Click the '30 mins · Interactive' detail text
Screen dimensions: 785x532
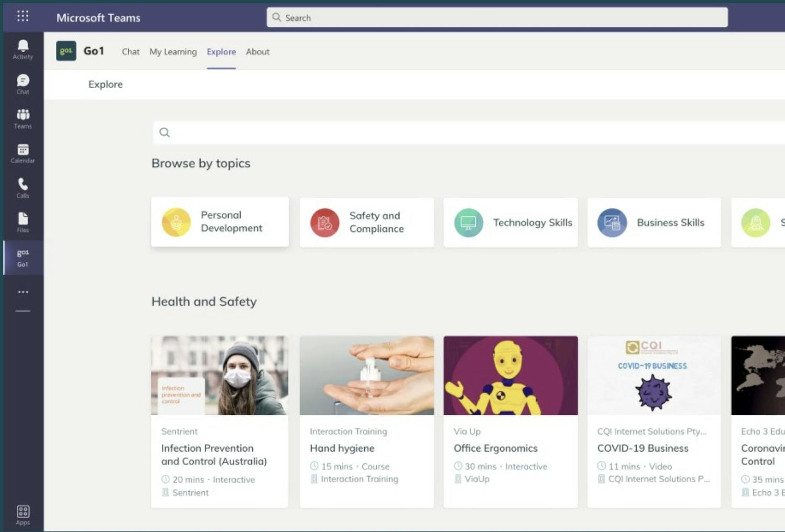tap(500, 466)
